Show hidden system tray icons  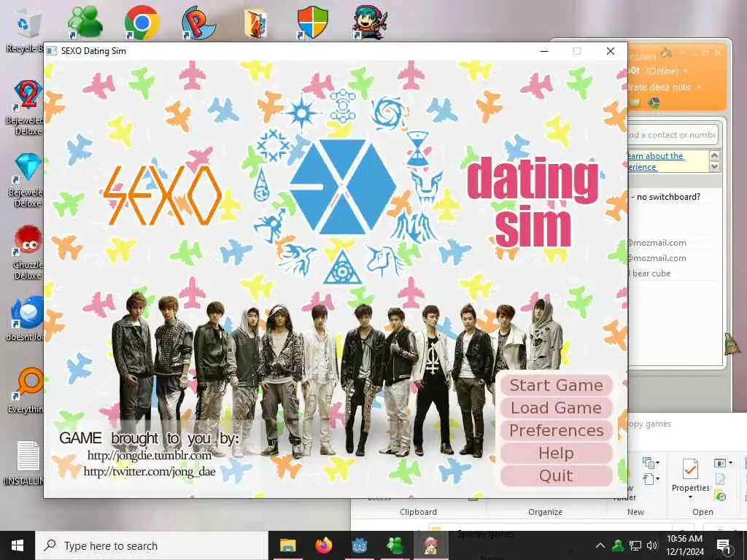(600, 545)
